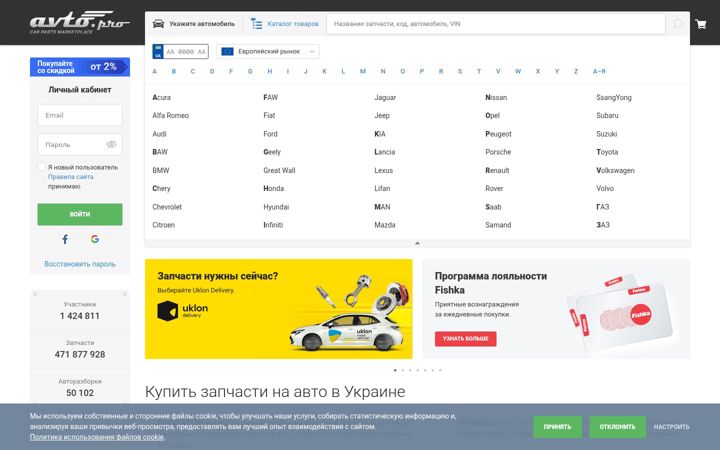The height and width of the screenshot is (450, 720).
Task: Open the Fishka loyalty program banner
Action: tap(556, 309)
